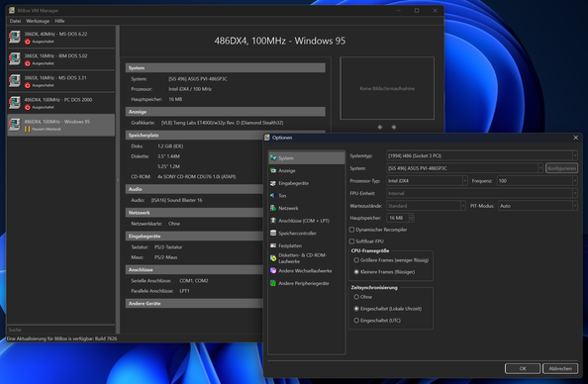The width and height of the screenshot is (588, 384).
Task: Open the Prozessor-Typ dropdown
Action: pos(427,181)
